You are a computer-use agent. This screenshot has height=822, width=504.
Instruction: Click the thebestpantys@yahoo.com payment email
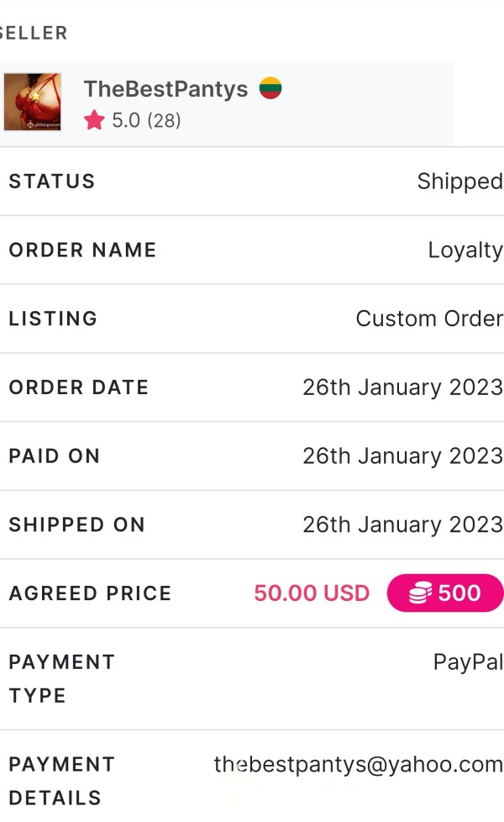tap(358, 765)
